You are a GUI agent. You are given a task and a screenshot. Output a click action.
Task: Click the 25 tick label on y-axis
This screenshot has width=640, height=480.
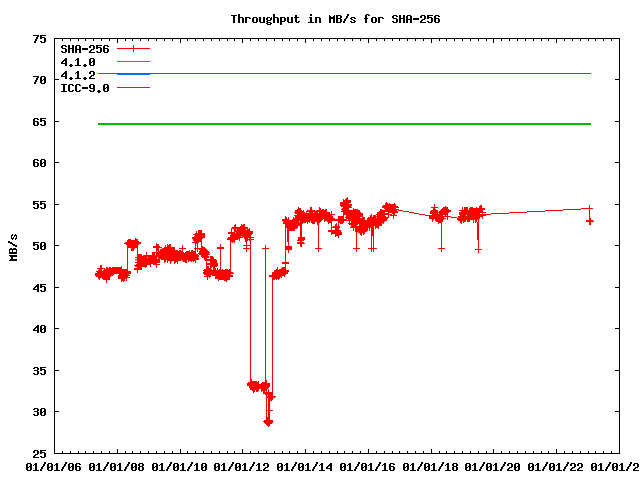[x=39, y=453]
